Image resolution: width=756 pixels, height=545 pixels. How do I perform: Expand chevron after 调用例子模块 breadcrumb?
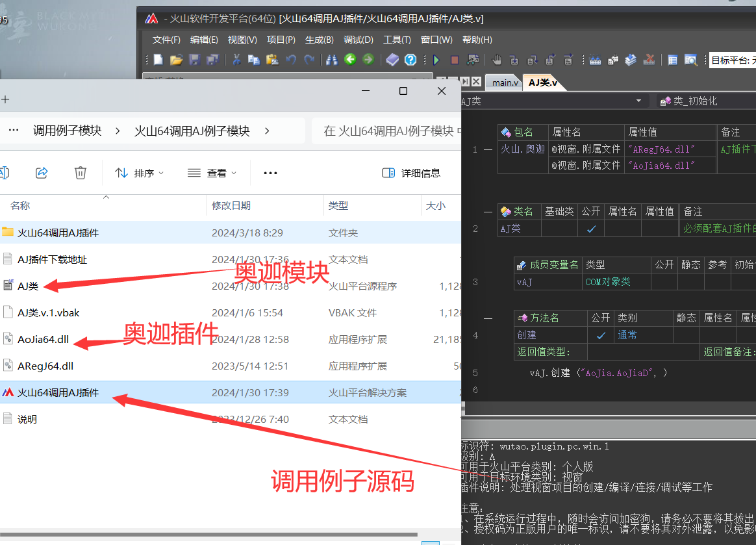pyautogui.click(x=117, y=131)
